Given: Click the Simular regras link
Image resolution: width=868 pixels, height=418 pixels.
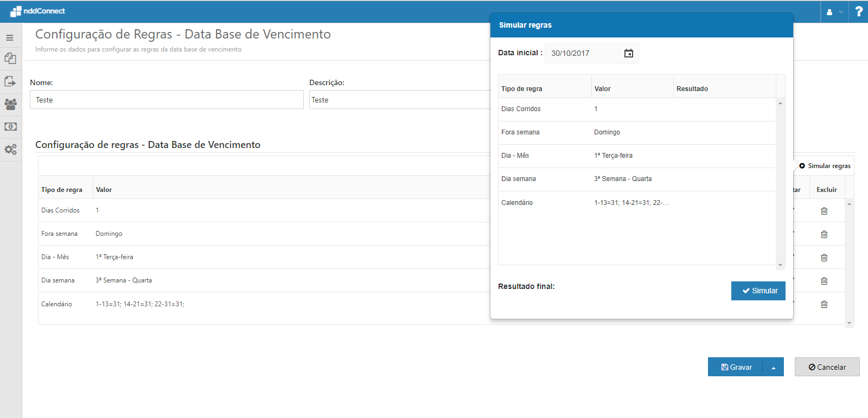Looking at the screenshot, I should coord(825,166).
